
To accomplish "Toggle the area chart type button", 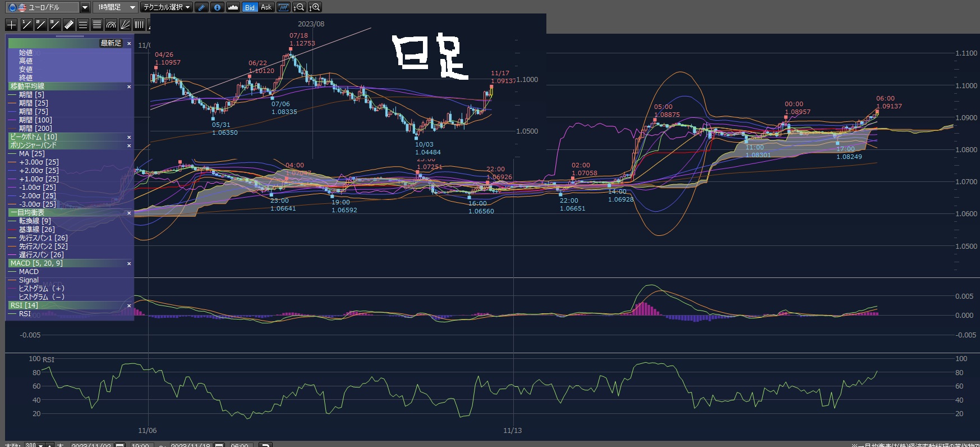I will (233, 7).
